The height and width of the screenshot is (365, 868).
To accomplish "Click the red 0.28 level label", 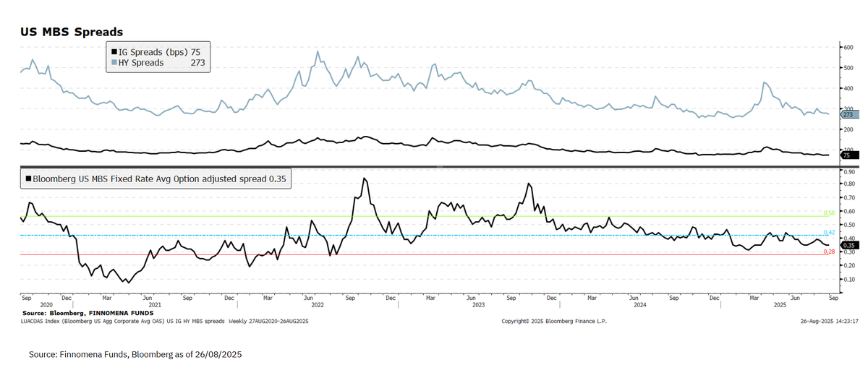I will pos(830,252).
